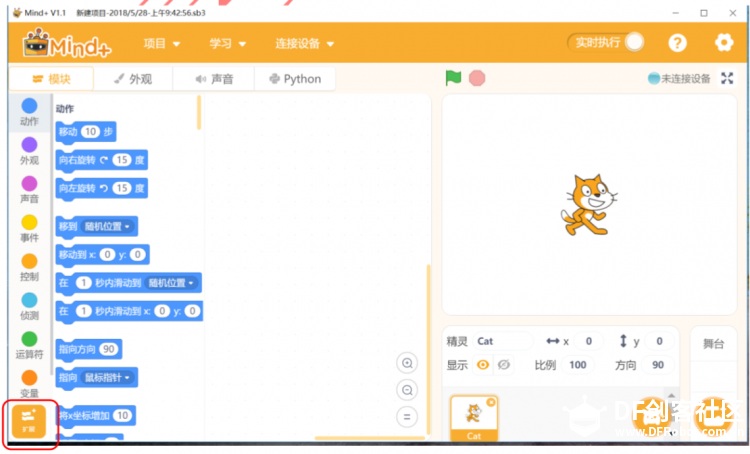Click the green flag to run

pos(453,78)
